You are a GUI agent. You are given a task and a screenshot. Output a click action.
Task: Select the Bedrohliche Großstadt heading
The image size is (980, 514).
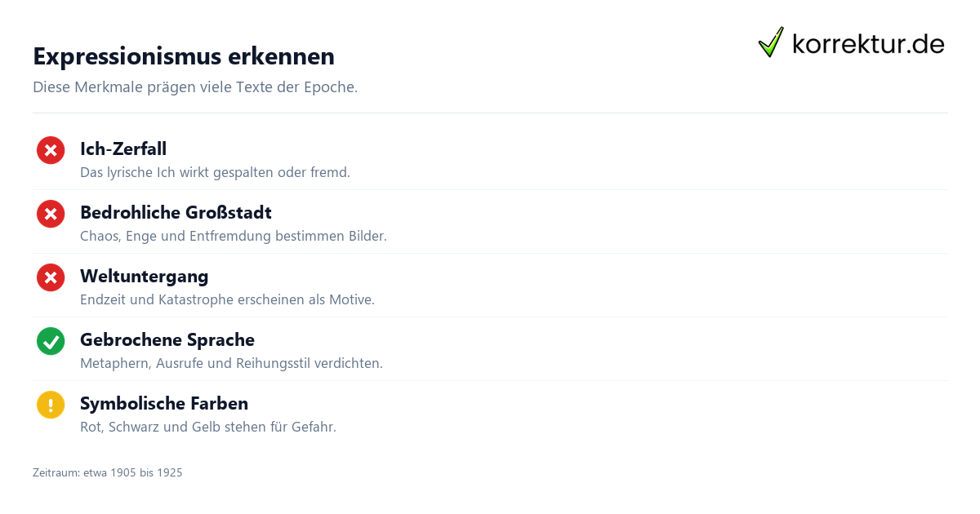(176, 212)
